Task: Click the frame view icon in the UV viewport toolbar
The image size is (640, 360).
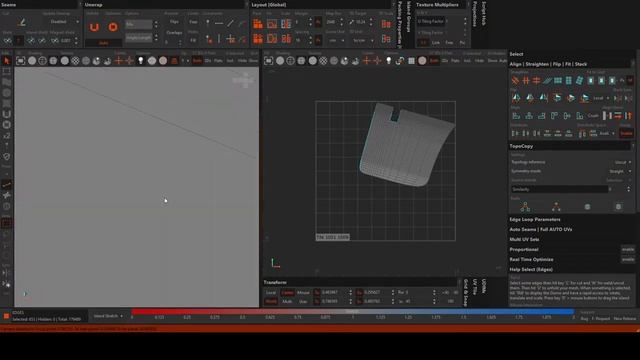Action: click(269, 61)
